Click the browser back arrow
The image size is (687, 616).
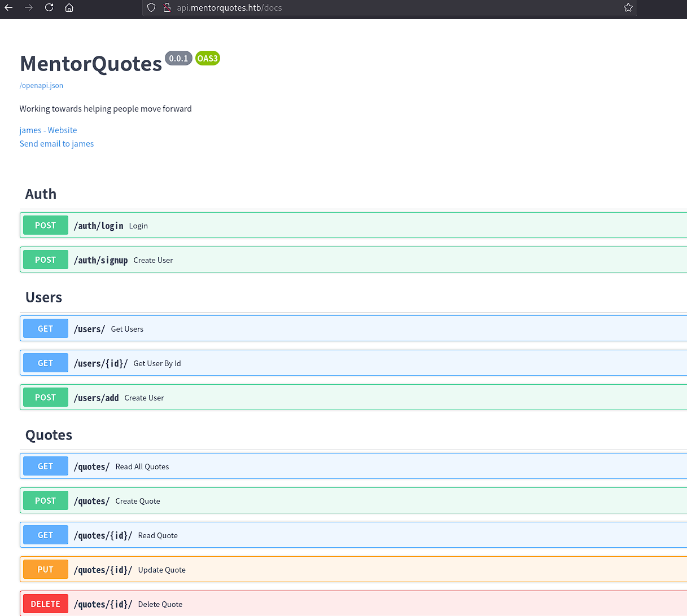click(x=8, y=8)
